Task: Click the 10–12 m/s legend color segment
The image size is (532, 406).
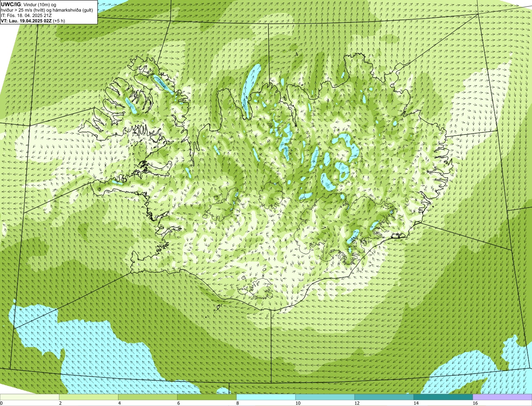Action: click(325, 397)
